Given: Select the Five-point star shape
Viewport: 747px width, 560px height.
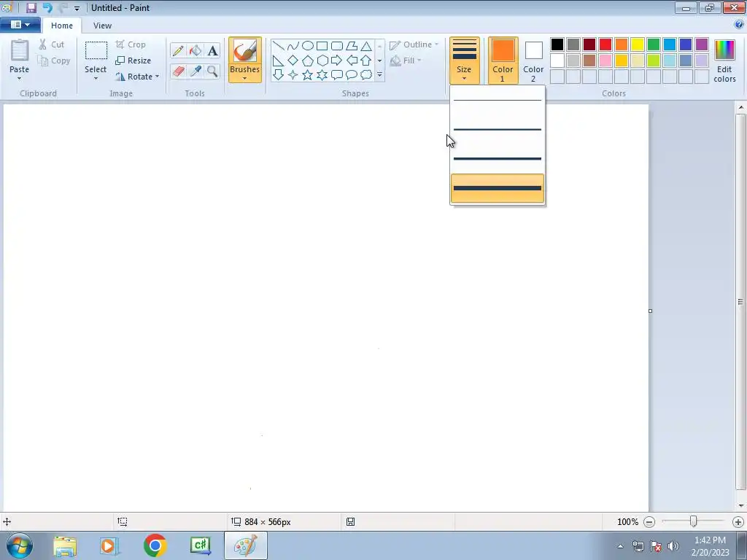Looking at the screenshot, I should click(x=308, y=75).
